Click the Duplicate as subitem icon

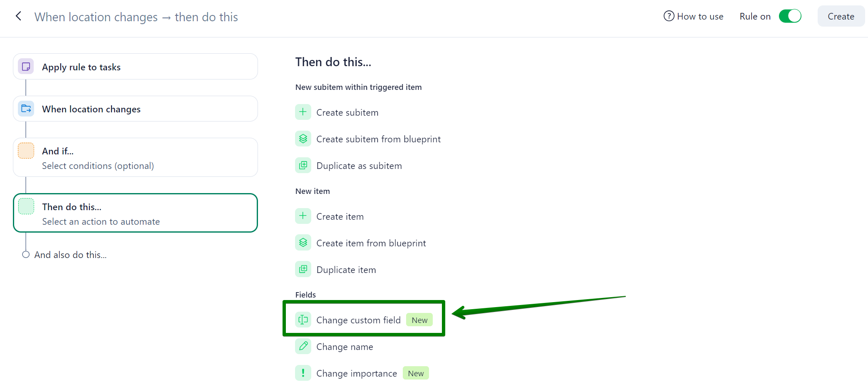pos(303,165)
